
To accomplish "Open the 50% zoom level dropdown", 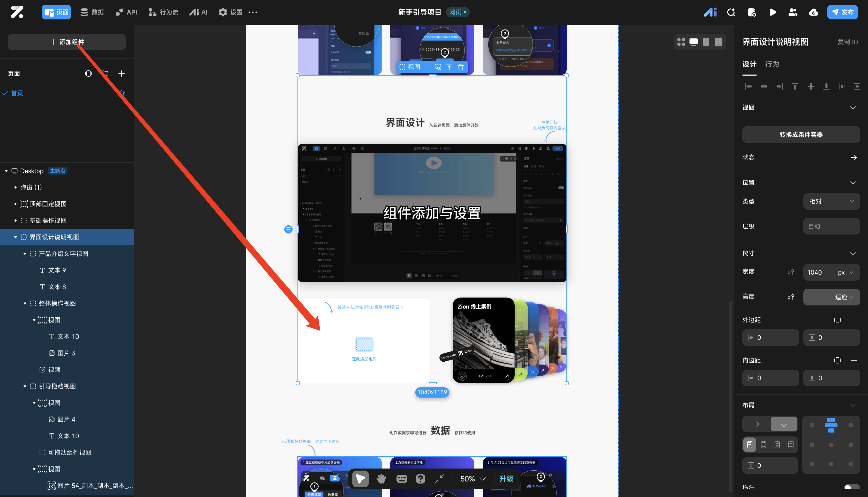I will click(x=473, y=479).
